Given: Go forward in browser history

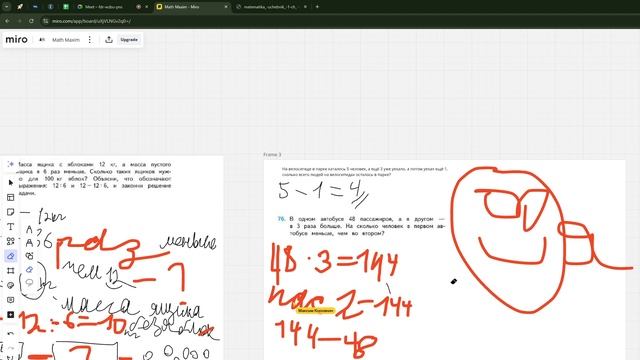Looking at the screenshot, I should [x=19, y=21].
